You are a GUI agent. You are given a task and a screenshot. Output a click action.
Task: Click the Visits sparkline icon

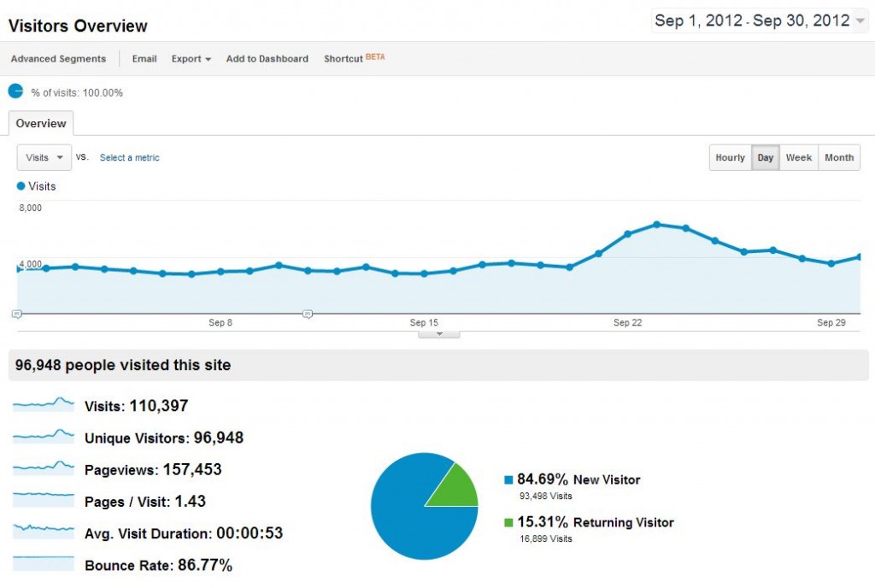43,405
